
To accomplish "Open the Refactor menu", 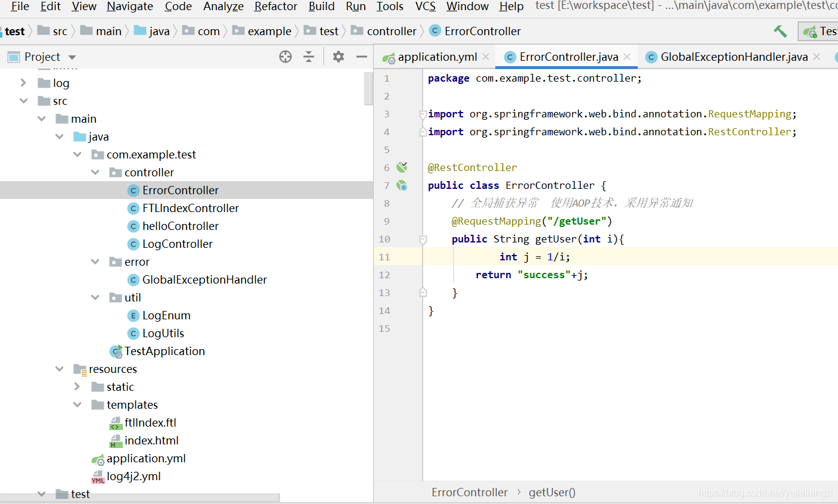I will click(275, 7).
